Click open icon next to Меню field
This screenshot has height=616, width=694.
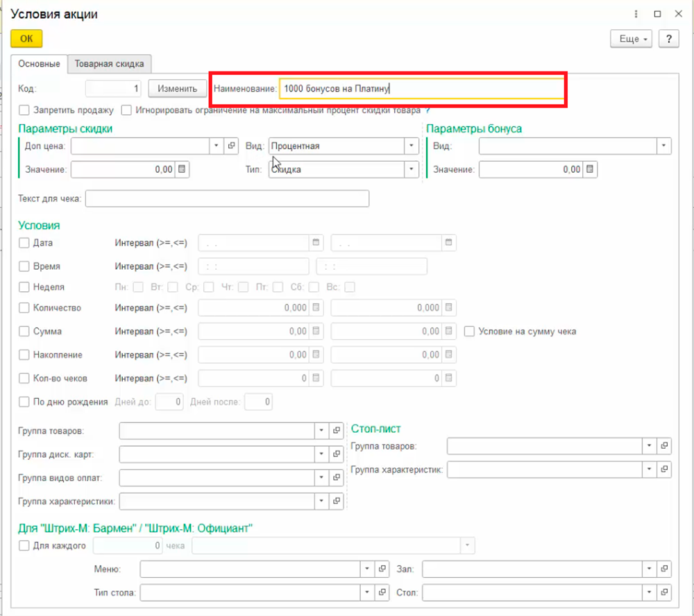[382, 569]
